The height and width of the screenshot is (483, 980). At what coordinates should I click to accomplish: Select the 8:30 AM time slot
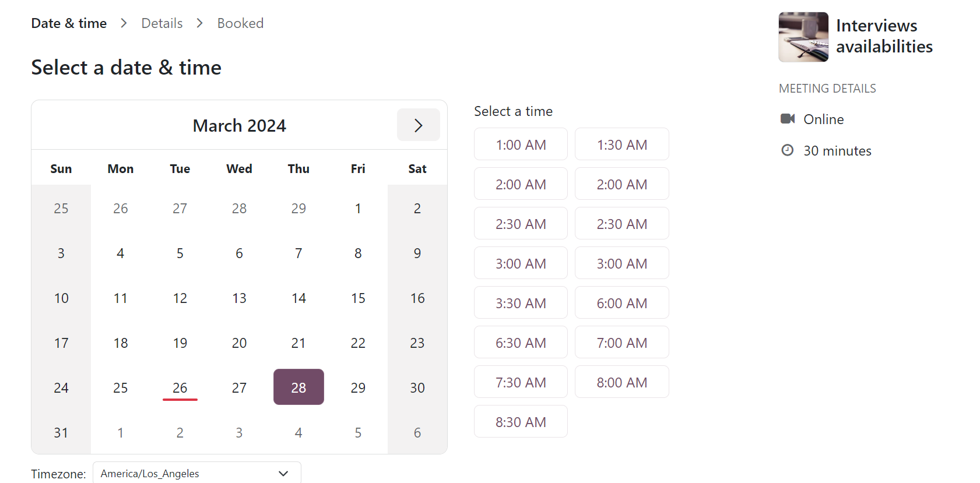(520, 422)
